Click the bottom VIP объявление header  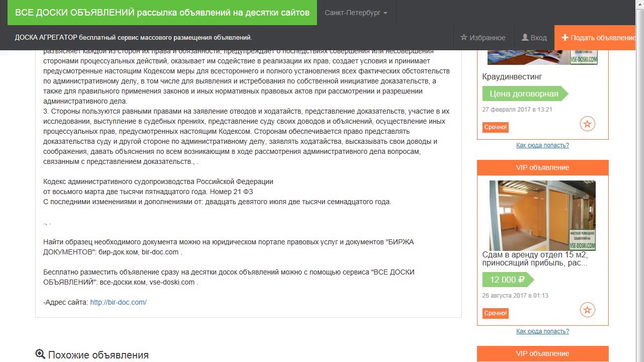click(x=542, y=353)
